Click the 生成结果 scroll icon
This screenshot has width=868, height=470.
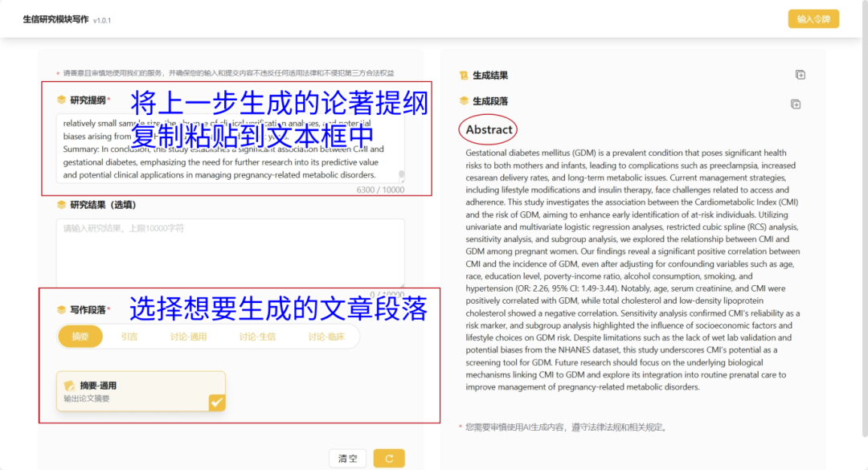(x=464, y=76)
